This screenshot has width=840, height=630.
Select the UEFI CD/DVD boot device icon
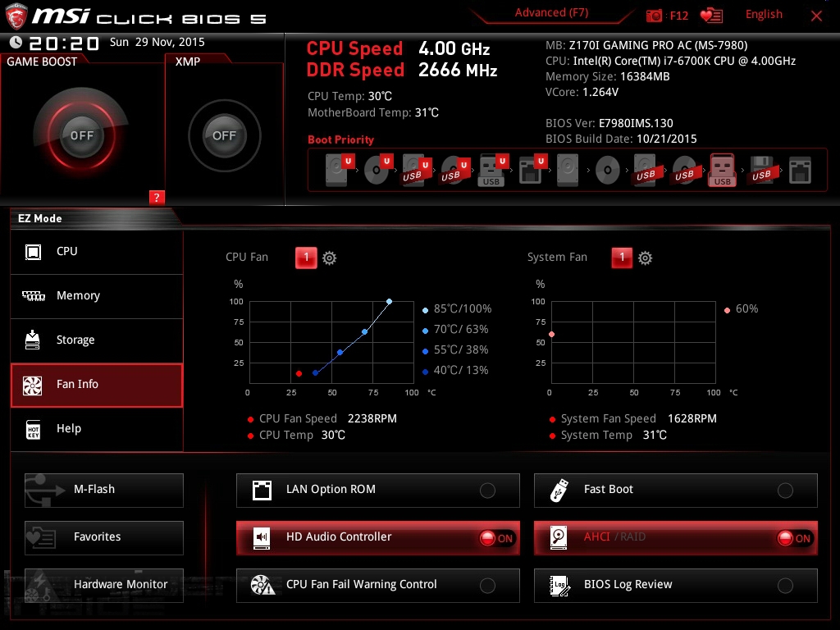pyautogui.click(x=378, y=170)
